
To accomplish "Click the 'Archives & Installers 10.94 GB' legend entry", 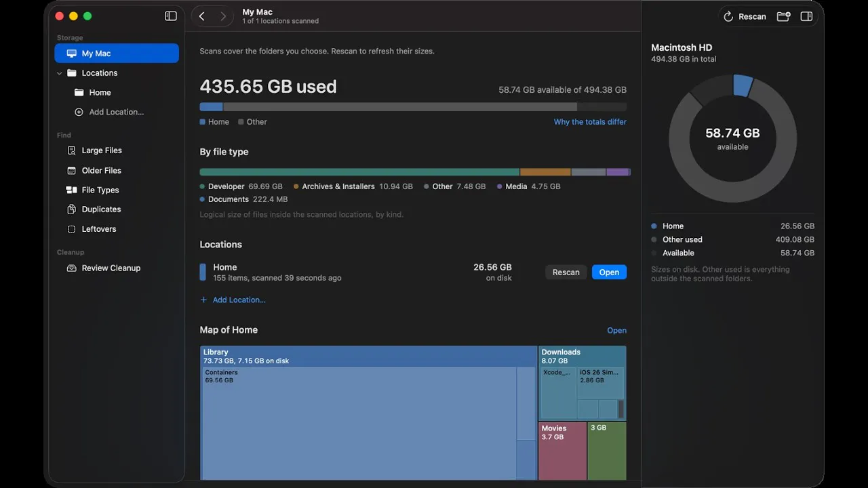I will tap(353, 186).
